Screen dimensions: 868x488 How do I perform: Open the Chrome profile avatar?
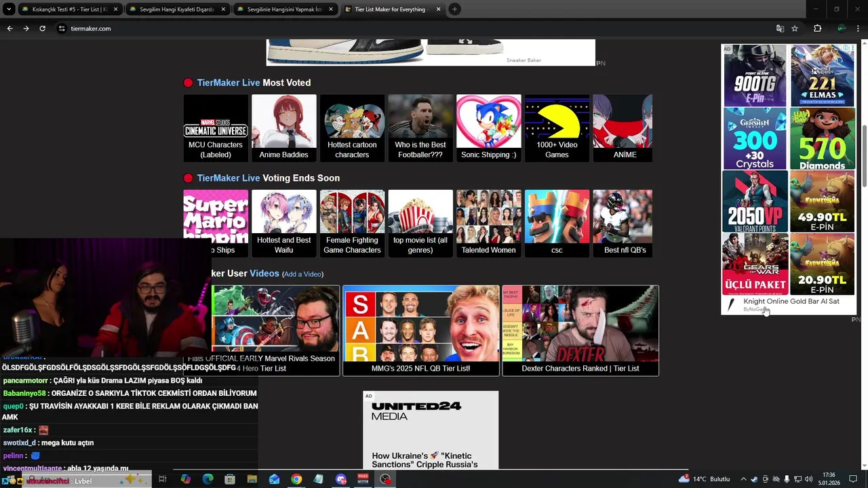[842, 28]
